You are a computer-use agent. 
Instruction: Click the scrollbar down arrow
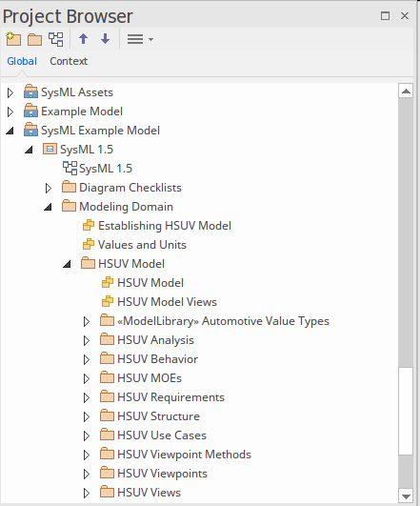tap(406, 496)
